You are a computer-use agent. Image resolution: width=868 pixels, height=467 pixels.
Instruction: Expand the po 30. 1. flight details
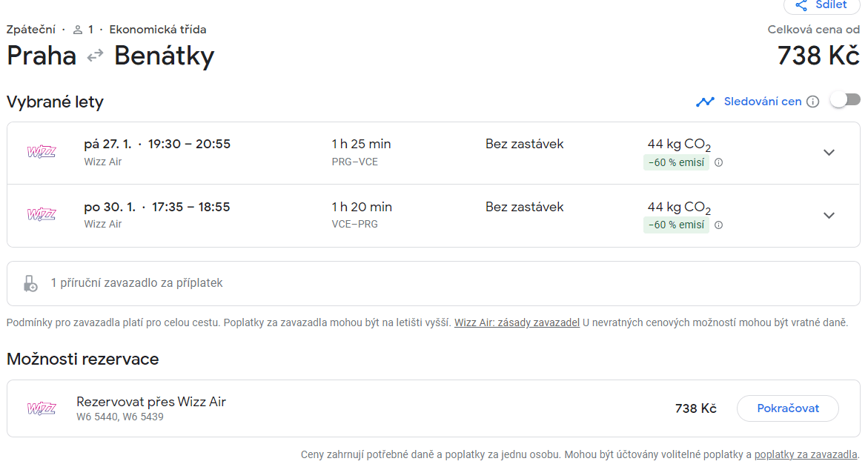(829, 215)
